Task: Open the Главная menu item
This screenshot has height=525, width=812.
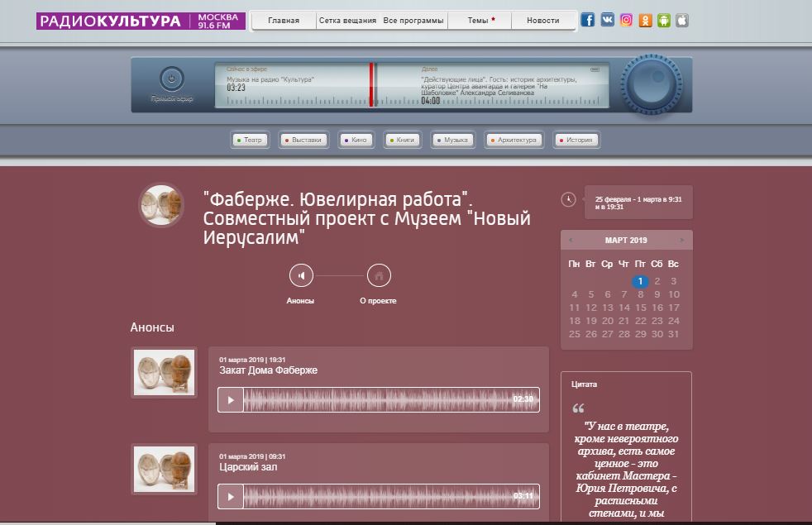Action: 284,21
